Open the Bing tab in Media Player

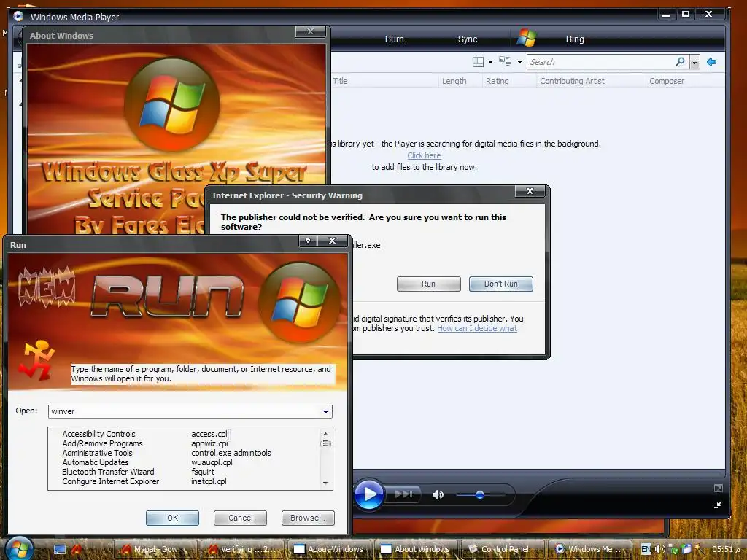click(575, 39)
